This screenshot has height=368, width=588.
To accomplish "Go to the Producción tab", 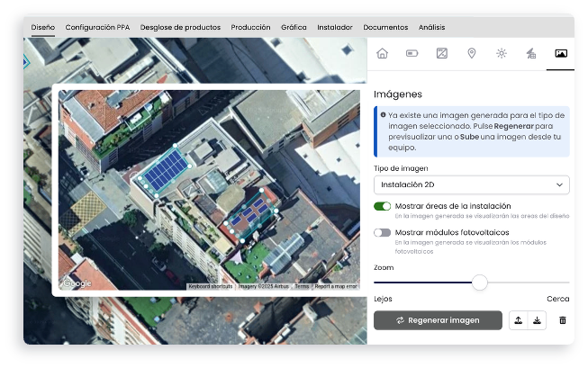I will click(250, 27).
